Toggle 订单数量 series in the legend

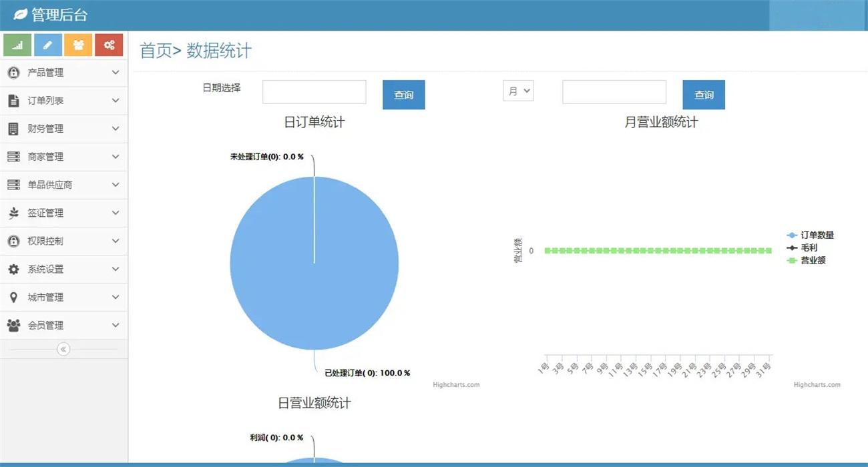(x=811, y=235)
